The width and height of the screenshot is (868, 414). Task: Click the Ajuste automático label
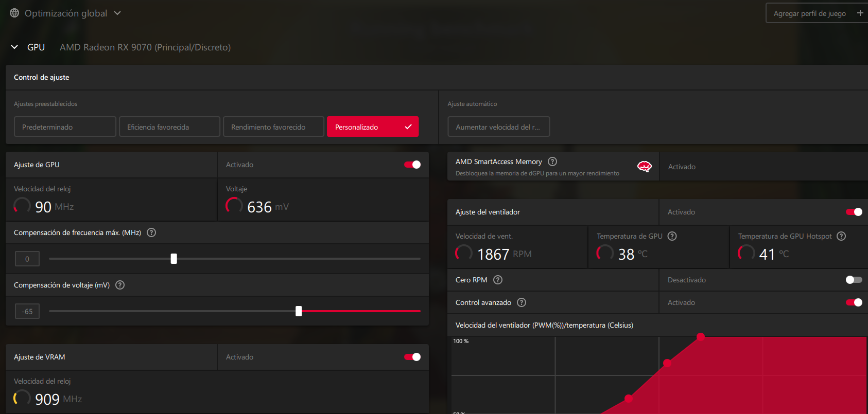(x=472, y=104)
